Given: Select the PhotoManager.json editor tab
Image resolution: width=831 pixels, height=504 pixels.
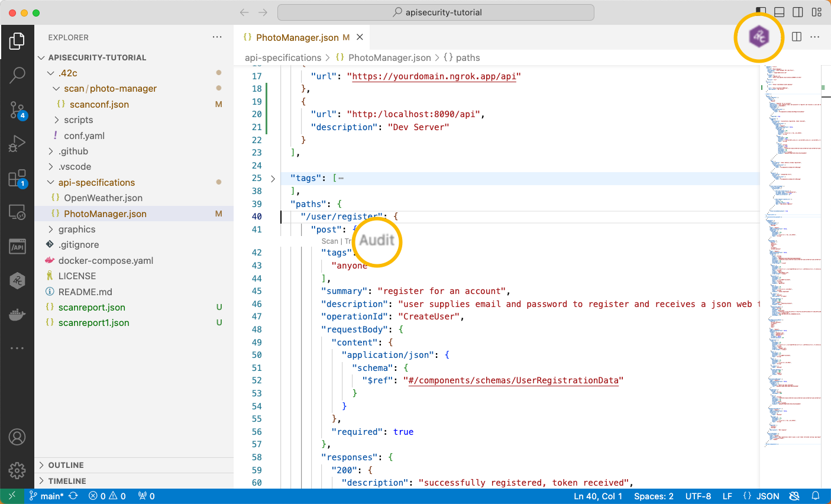Looking at the screenshot, I should coord(301,37).
